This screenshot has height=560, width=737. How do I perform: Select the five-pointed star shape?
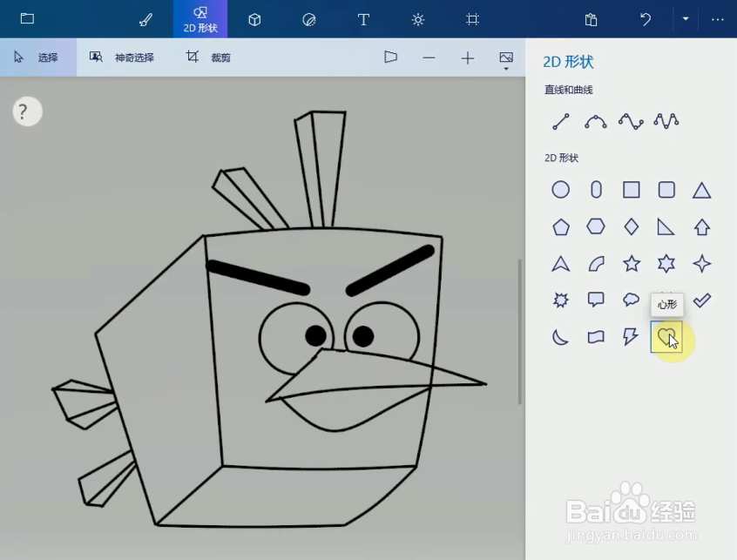(x=630, y=264)
